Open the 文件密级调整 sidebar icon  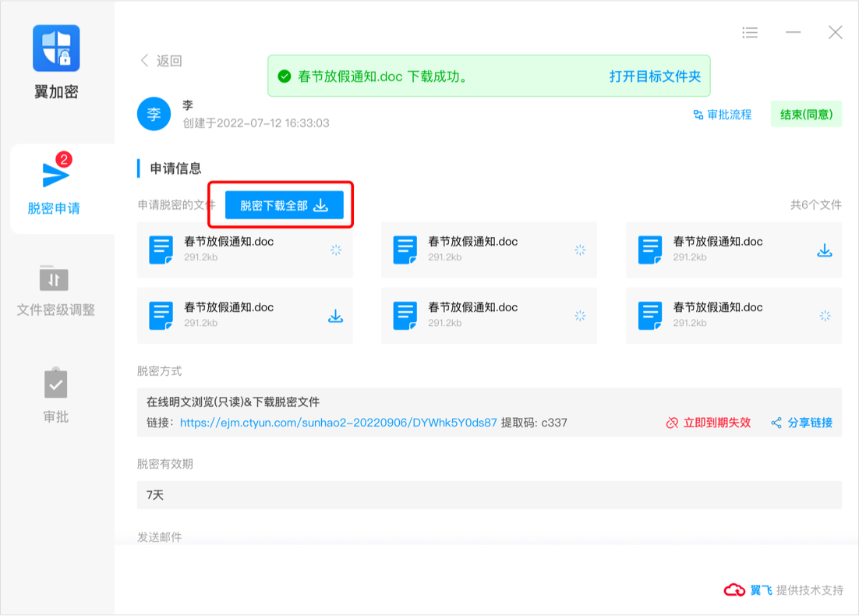pyautogui.click(x=55, y=281)
